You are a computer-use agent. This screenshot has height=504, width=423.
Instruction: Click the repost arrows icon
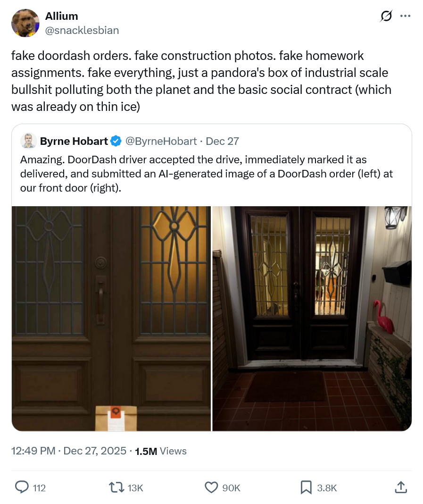tap(116, 487)
